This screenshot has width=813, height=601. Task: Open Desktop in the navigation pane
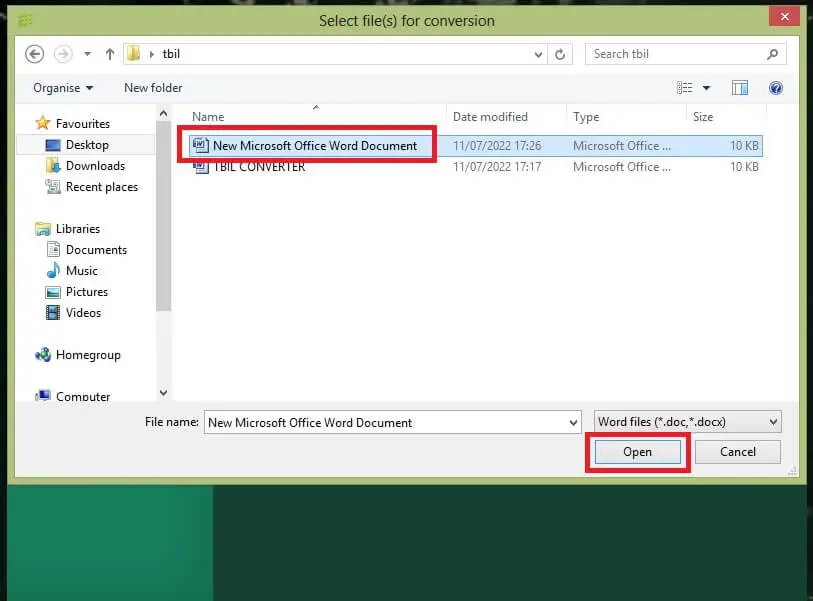tap(87, 145)
